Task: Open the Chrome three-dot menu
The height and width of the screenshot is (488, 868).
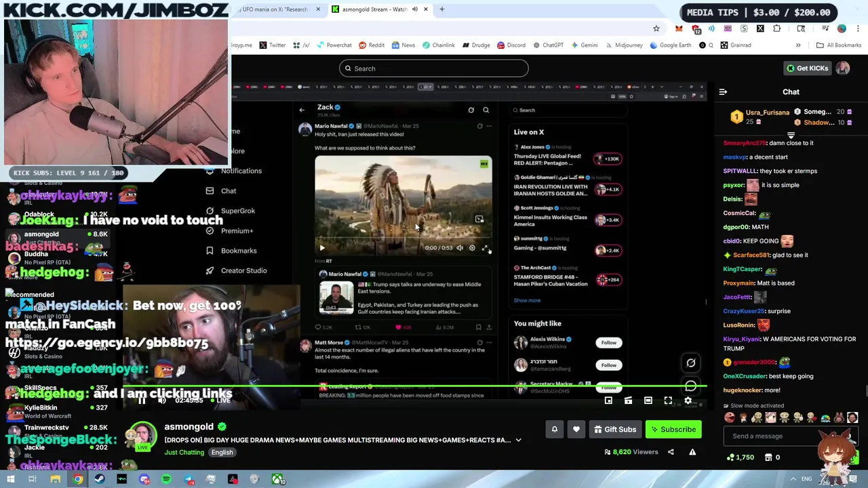Action: (x=858, y=28)
